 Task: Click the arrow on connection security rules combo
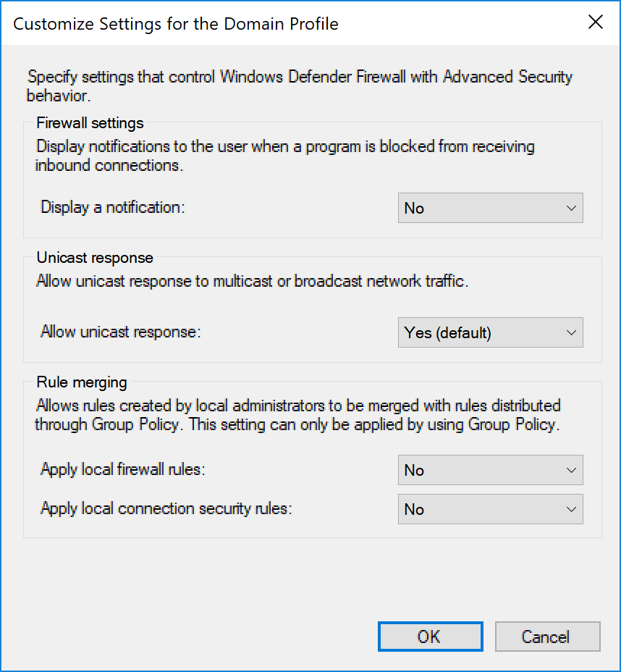tap(571, 509)
